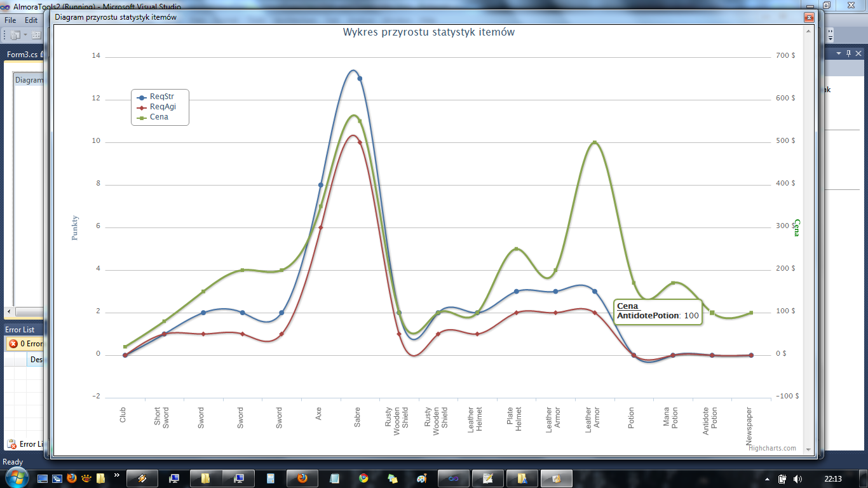Image resolution: width=868 pixels, height=488 pixels.
Task: Hide the Cena series via the legend
Action: pyautogui.click(x=159, y=117)
